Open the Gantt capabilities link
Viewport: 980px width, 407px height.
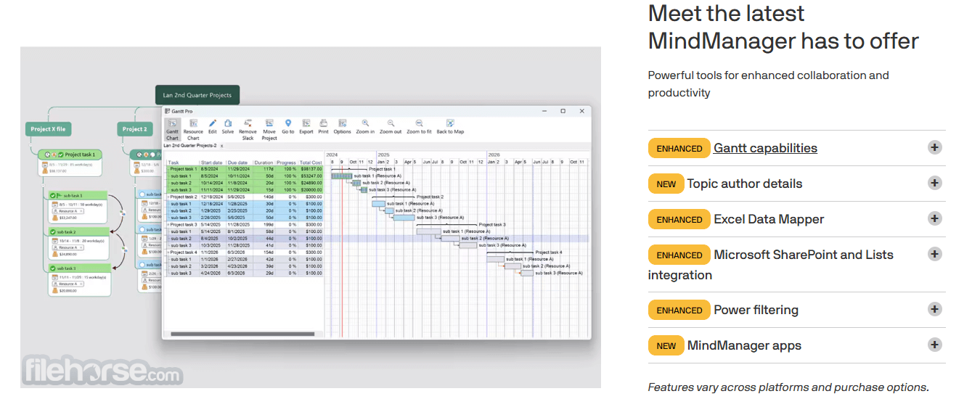(x=765, y=148)
